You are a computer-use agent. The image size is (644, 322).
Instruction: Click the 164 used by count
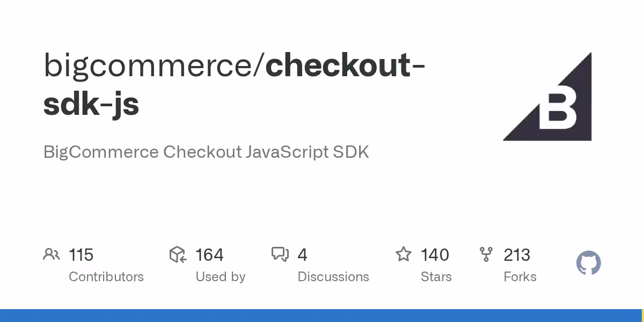(209, 254)
